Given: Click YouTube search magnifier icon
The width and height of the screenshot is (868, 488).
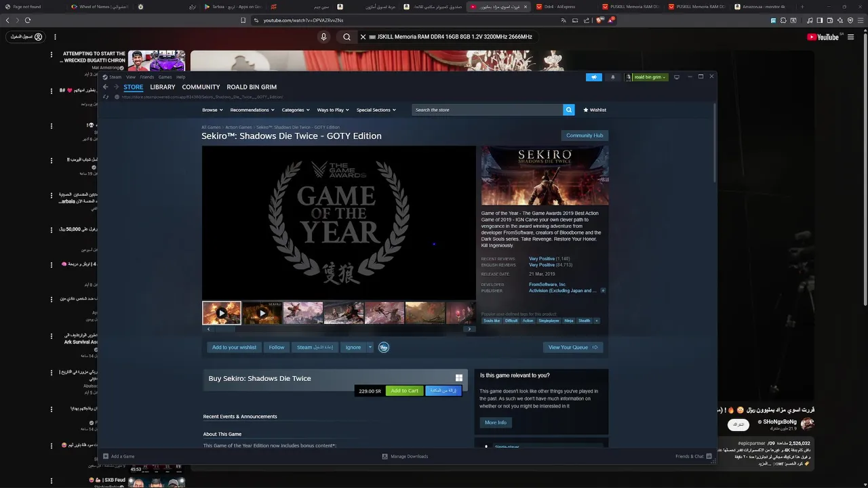Looking at the screenshot, I should click(x=347, y=37).
